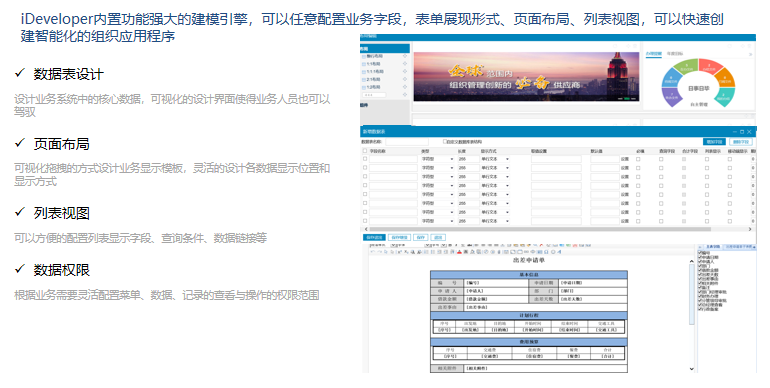The height and width of the screenshot is (388, 770).
Task: Click the red segment of the donut chart
Action: 710,67
